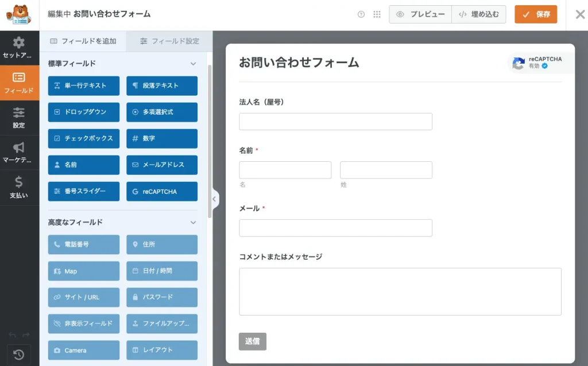Click the fields panel vertical scrollbar
The height and width of the screenshot is (366, 588).
(210, 142)
